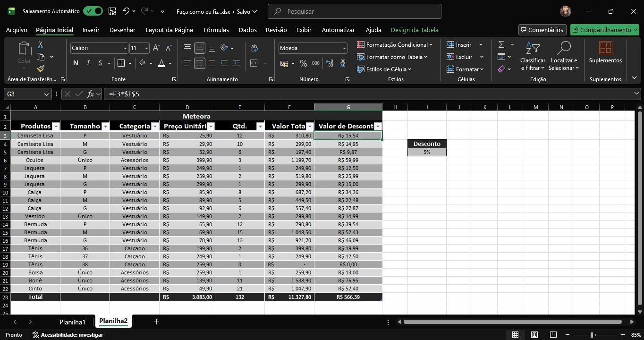Viewport: 644px width, 340px height.
Task: Click the Wrap Text icon
Action: tap(254, 48)
